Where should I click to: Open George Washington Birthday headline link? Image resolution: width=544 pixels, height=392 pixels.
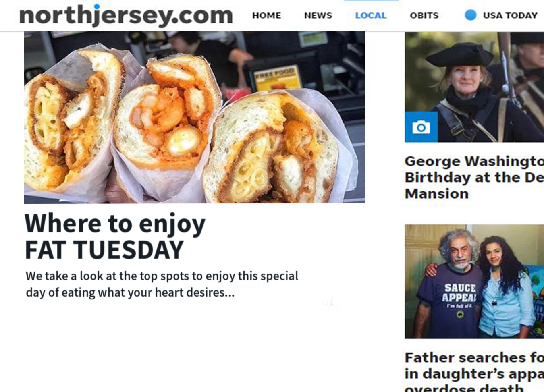[x=474, y=177]
